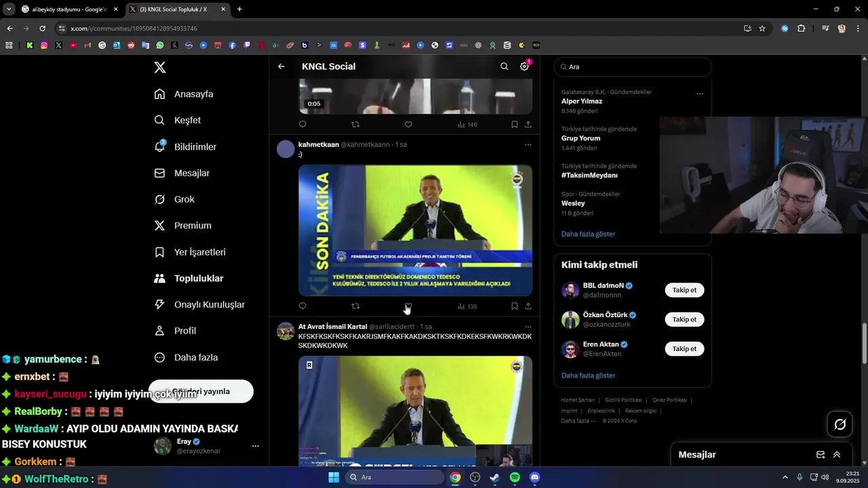Image resolution: width=868 pixels, height=488 pixels.
Task: Click the X logo in sidebar
Action: pyautogui.click(x=159, y=67)
